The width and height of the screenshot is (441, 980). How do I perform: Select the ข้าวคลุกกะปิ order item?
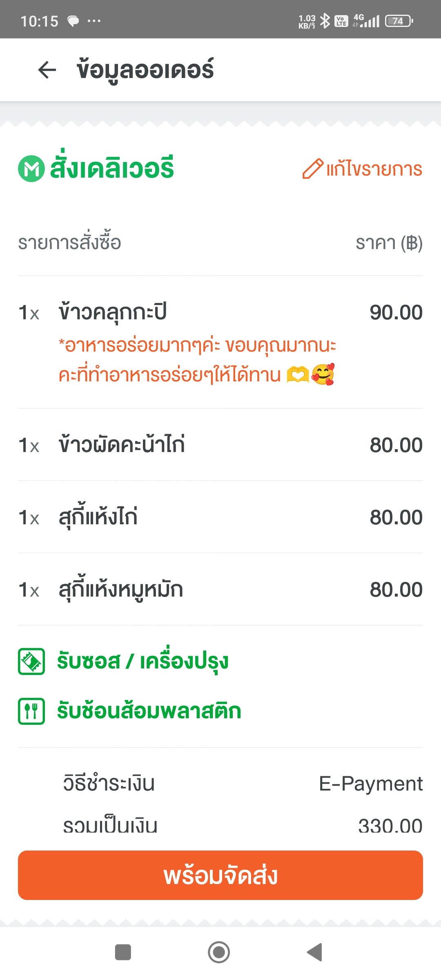coord(220,342)
